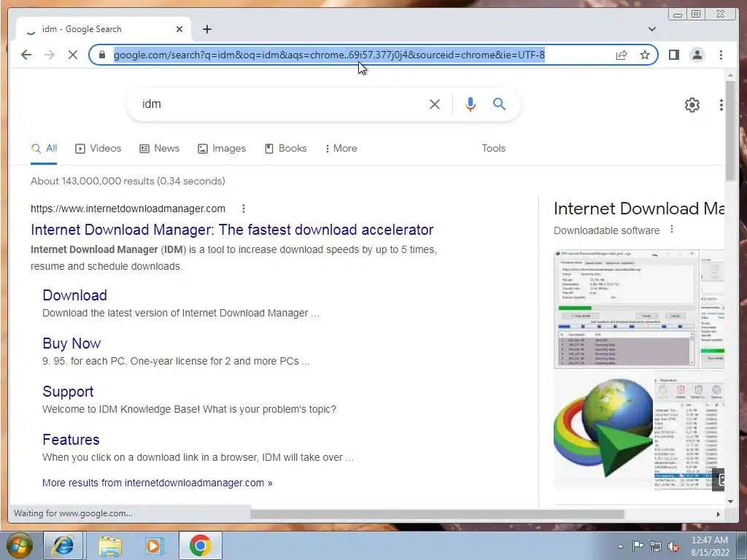
Task: Open Windows Media Player from taskbar
Action: click(155, 545)
